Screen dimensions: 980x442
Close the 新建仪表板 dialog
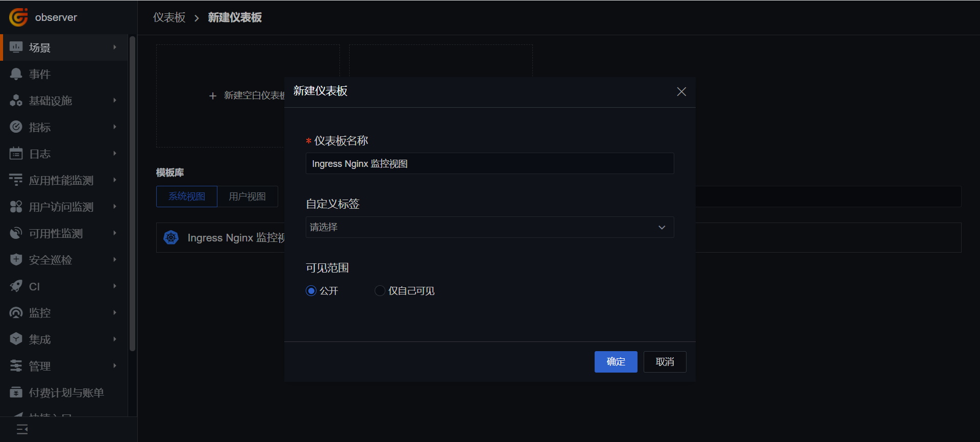pyautogui.click(x=681, y=92)
